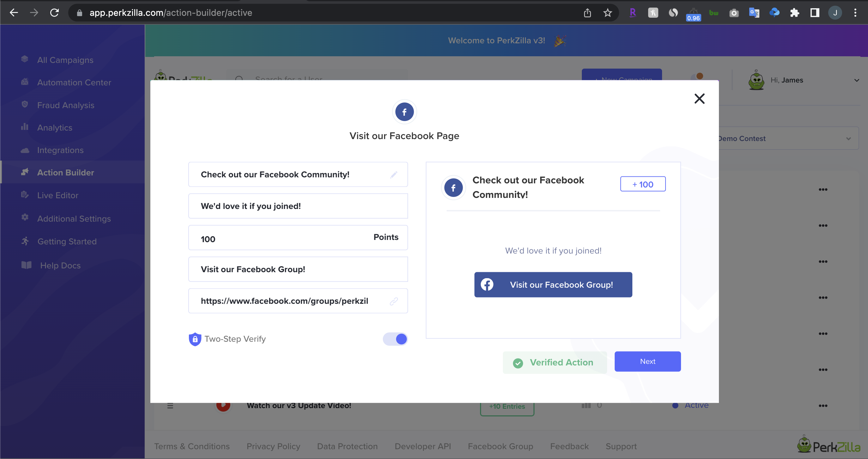The height and width of the screenshot is (459, 868).
Task: Close the Facebook action modal
Action: pos(700,99)
